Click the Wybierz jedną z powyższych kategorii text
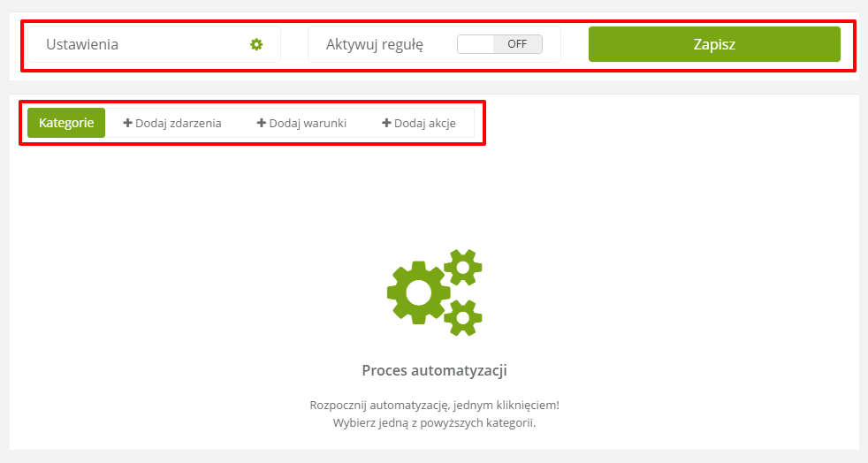868x463 pixels. [435, 423]
